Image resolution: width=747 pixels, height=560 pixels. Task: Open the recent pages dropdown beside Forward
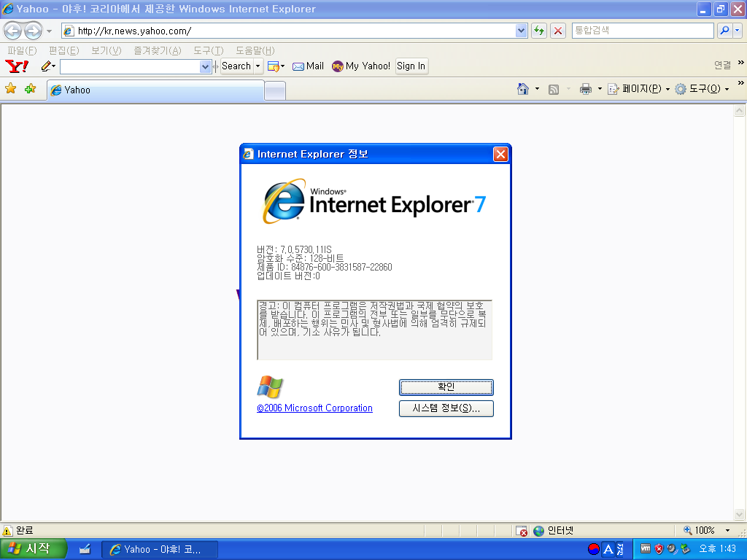point(49,31)
